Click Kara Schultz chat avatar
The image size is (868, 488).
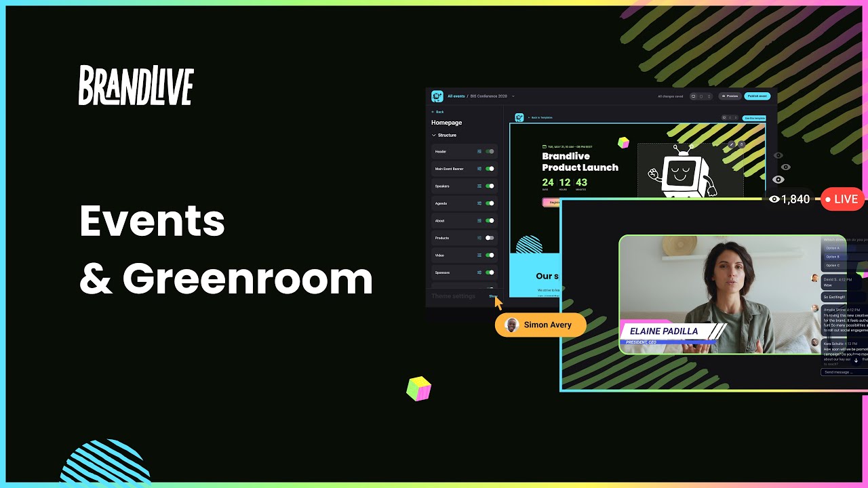(815, 343)
